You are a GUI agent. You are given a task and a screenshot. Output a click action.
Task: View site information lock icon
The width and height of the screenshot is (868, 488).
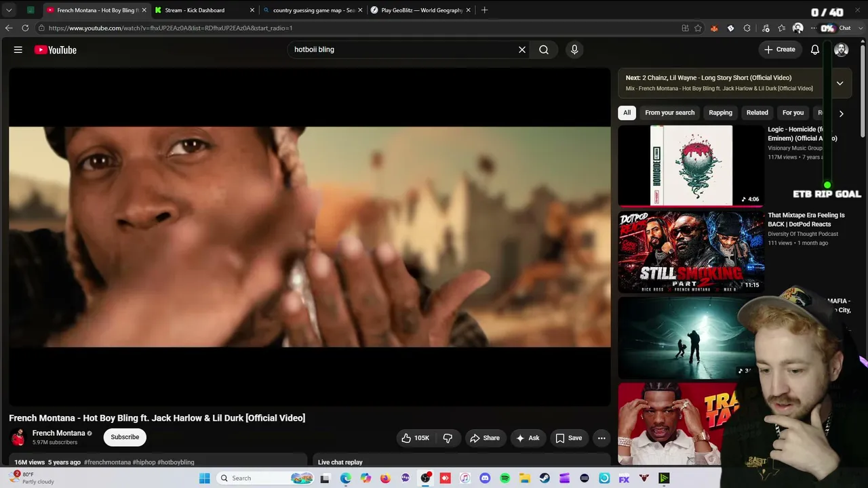(42, 28)
